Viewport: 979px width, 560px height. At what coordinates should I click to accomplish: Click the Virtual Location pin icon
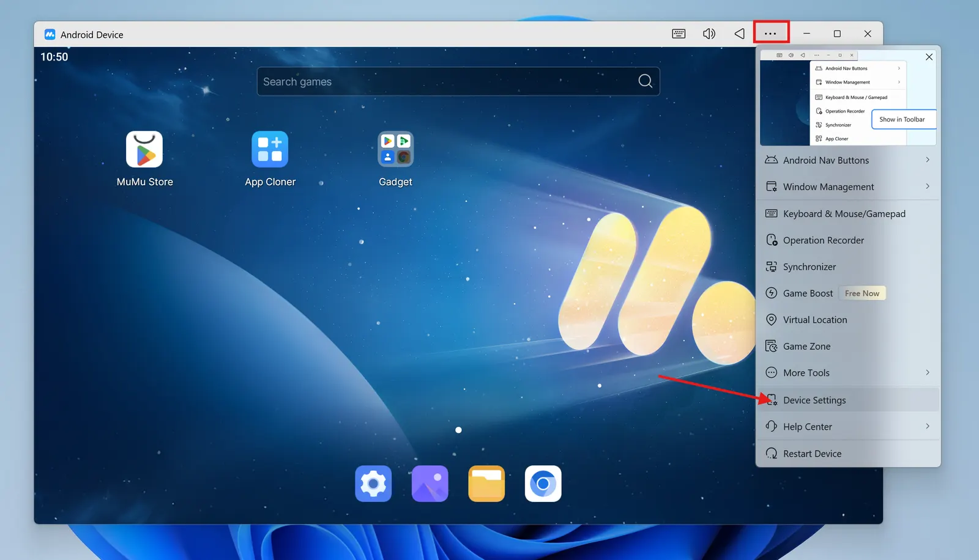(x=772, y=320)
